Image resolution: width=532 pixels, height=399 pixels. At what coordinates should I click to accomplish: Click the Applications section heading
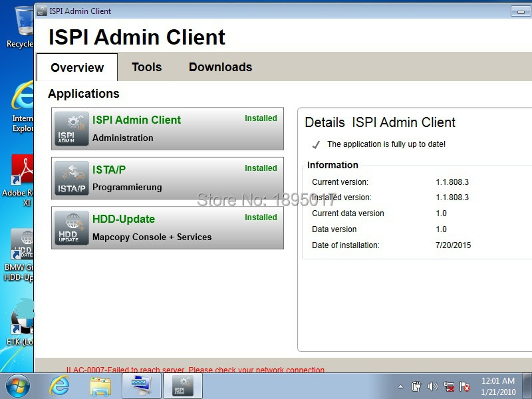pyautogui.click(x=84, y=93)
